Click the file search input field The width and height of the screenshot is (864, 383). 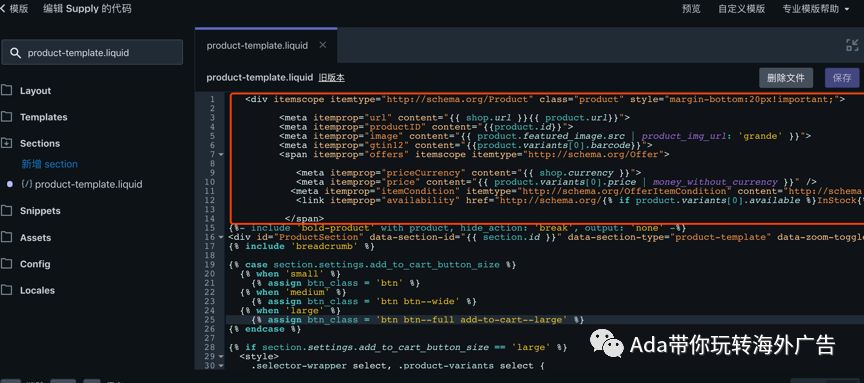coord(92,53)
